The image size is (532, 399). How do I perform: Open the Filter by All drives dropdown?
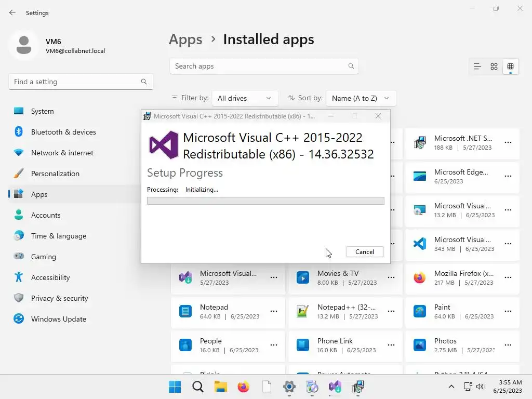point(245,98)
